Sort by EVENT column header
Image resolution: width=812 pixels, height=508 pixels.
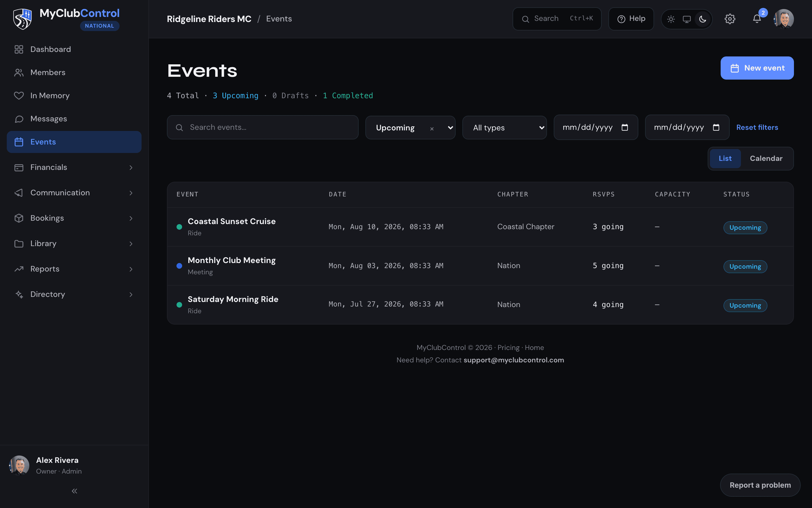click(x=187, y=194)
